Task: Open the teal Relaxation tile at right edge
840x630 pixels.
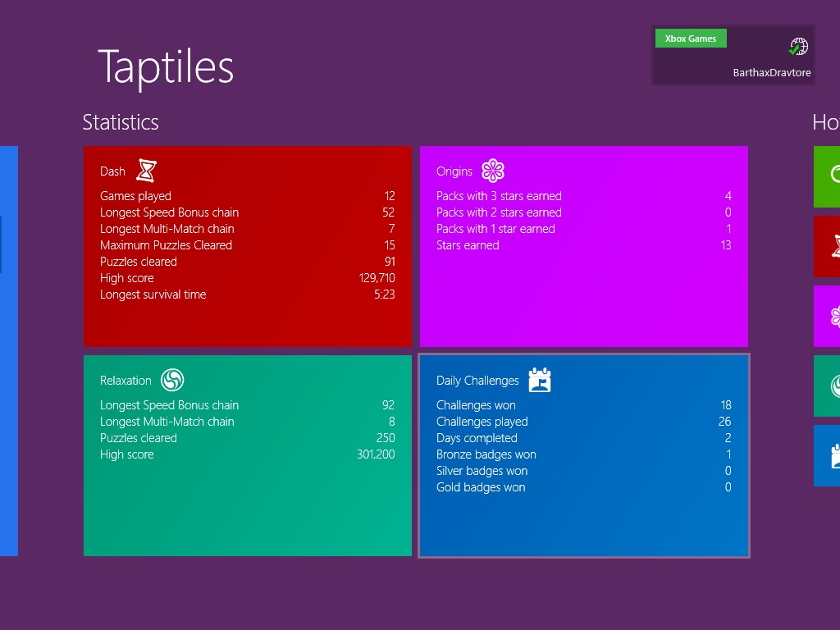Action: pos(827,386)
